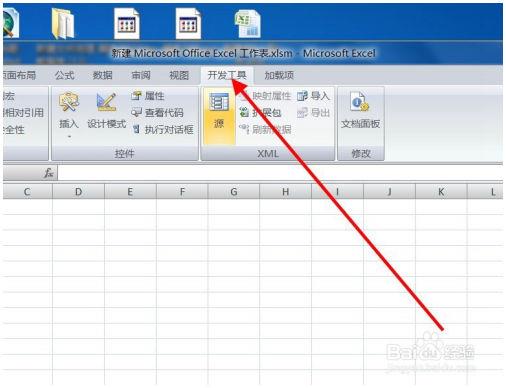Expand the 插入 dropdown arrow

point(69,136)
